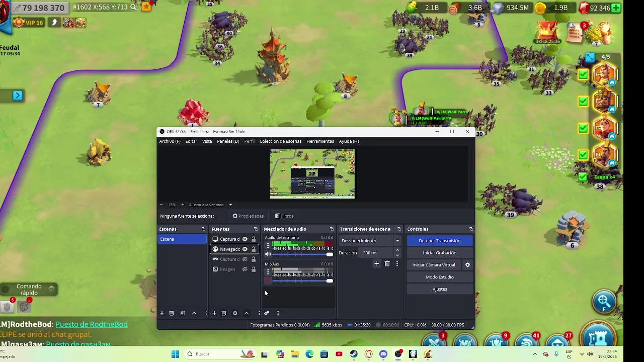Image resolution: width=644 pixels, height=362 pixels.
Task: Open the Colección de Escenas menu
Action: pyautogui.click(x=280, y=141)
